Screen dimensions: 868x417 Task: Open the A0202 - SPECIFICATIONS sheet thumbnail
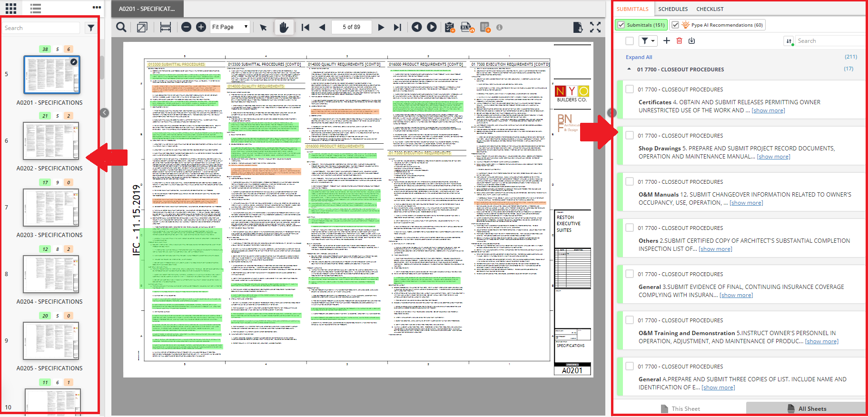pos(51,141)
